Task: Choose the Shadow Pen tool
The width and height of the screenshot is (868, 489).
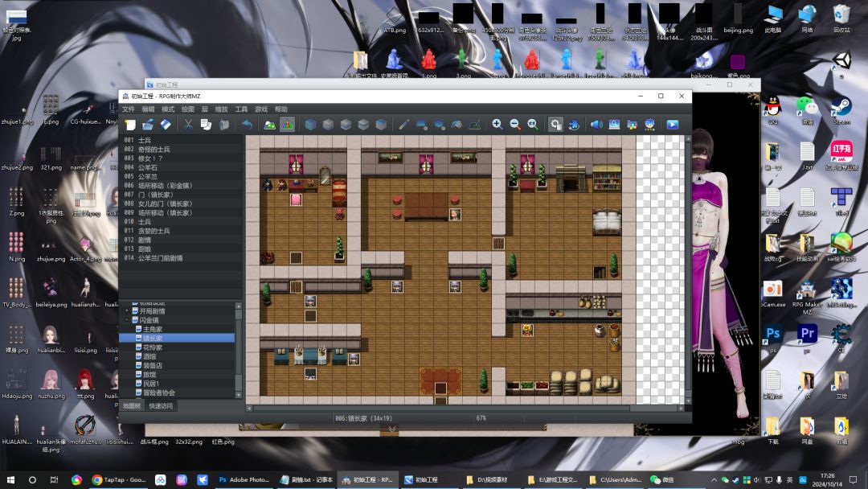Action: (474, 125)
